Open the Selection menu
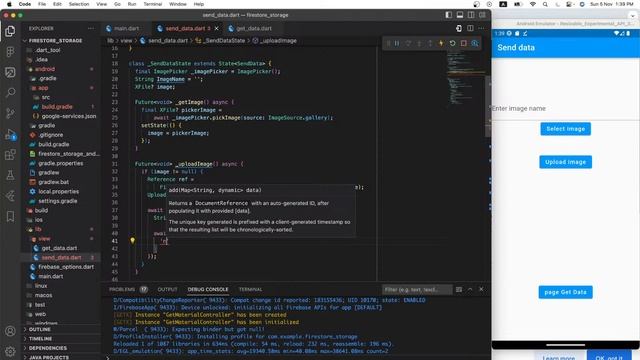This screenshot has height=360, width=640. 79,4
